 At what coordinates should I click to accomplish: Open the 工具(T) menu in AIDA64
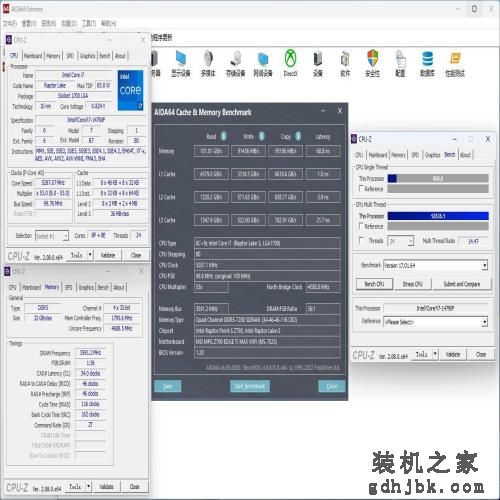click(x=89, y=23)
